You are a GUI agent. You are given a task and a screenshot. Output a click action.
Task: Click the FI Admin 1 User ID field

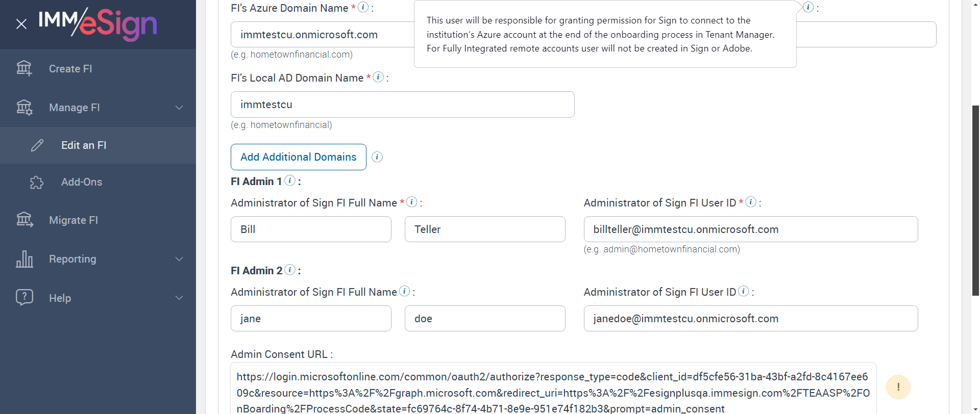point(750,229)
